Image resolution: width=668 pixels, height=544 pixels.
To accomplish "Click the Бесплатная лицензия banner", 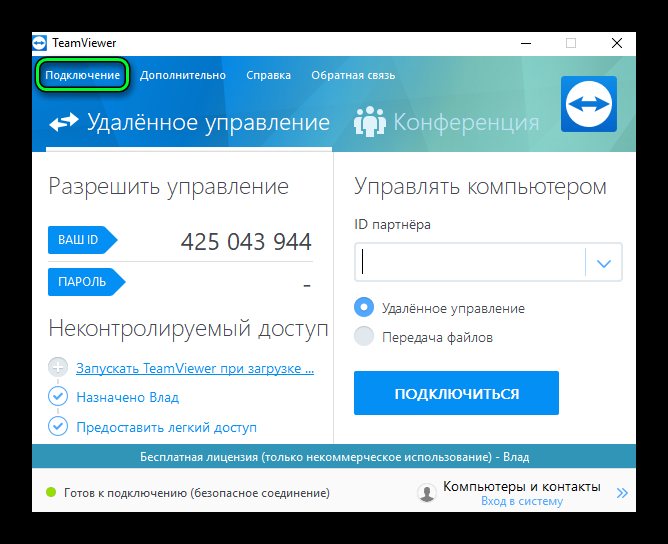I will click(334, 457).
